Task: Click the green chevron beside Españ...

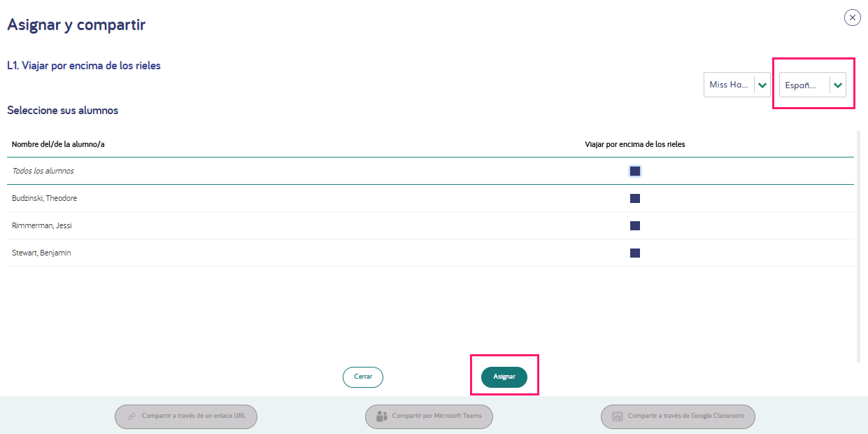Action: point(838,85)
